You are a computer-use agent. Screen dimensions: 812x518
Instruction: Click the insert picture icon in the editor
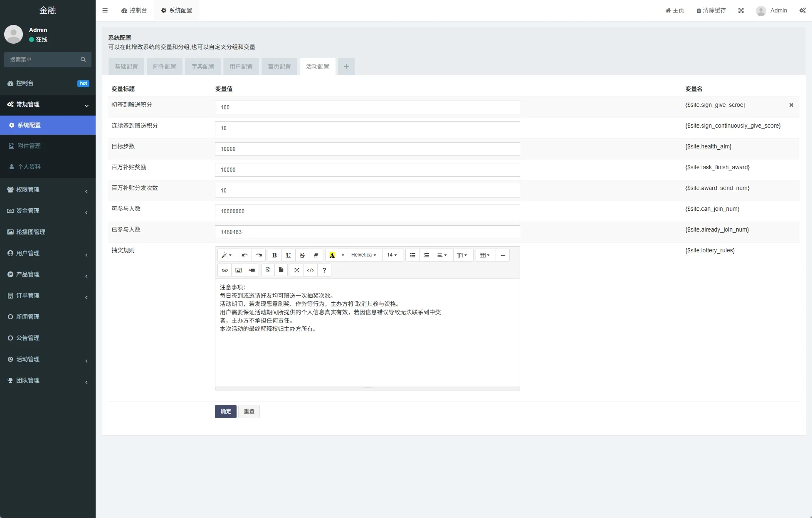point(238,270)
